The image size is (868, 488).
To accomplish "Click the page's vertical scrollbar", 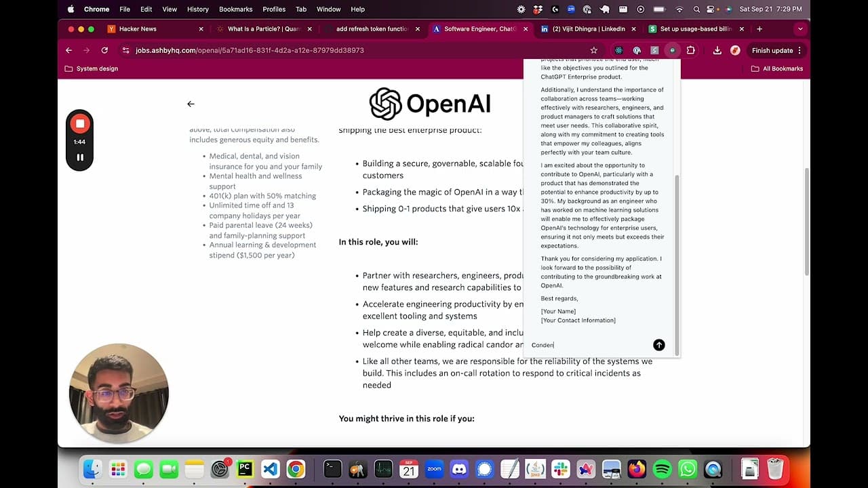I will click(x=806, y=220).
